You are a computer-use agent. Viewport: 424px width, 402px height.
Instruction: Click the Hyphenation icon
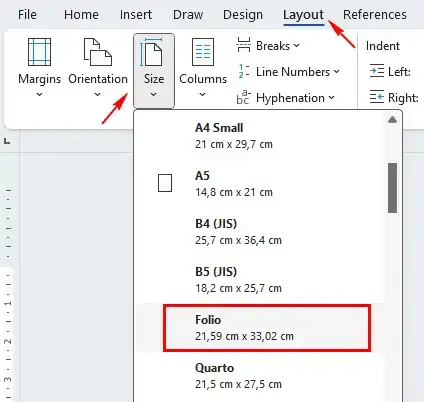tap(243, 97)
